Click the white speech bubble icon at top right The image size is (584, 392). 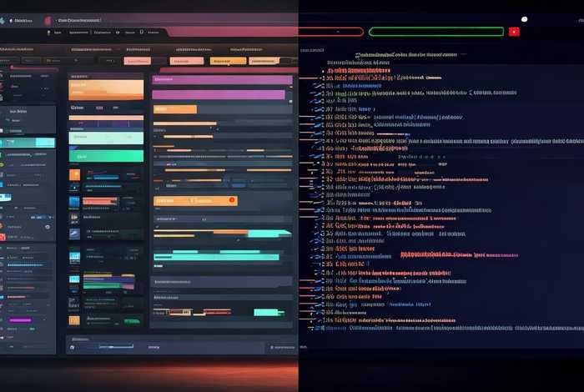pos(524,19)
